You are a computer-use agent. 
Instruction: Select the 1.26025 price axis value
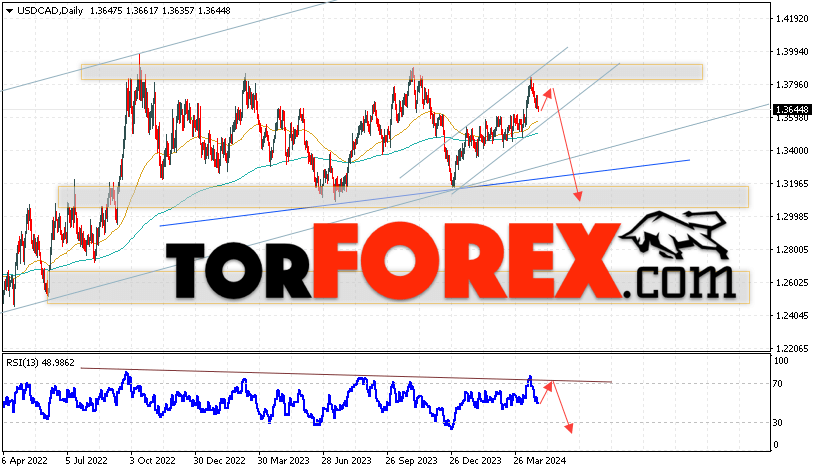[x=792, y=282]
